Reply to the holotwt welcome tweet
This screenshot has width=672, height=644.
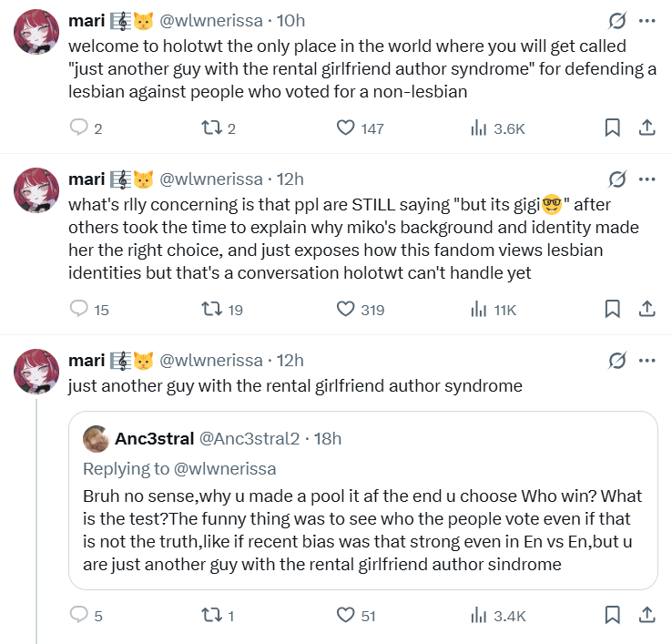80,128
